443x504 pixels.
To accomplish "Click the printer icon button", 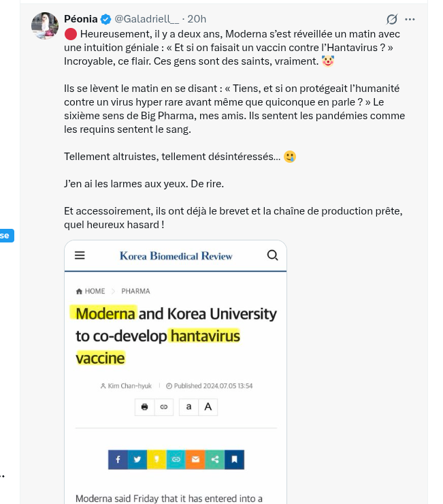I will point(144,407).
